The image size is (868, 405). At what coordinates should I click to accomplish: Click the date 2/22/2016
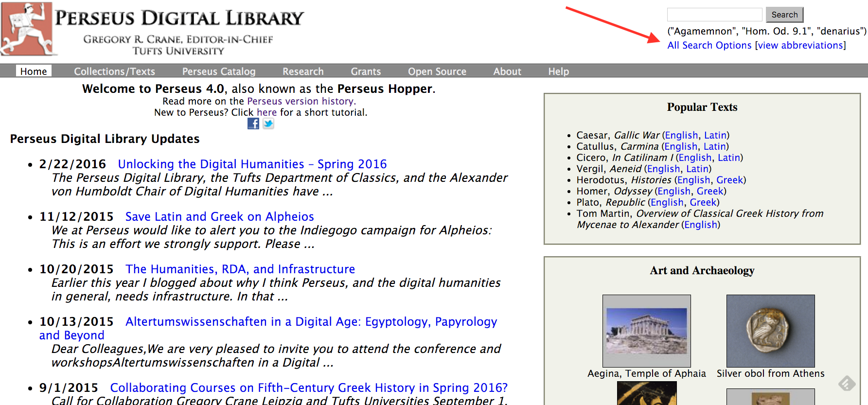click(x=72, y=164)
